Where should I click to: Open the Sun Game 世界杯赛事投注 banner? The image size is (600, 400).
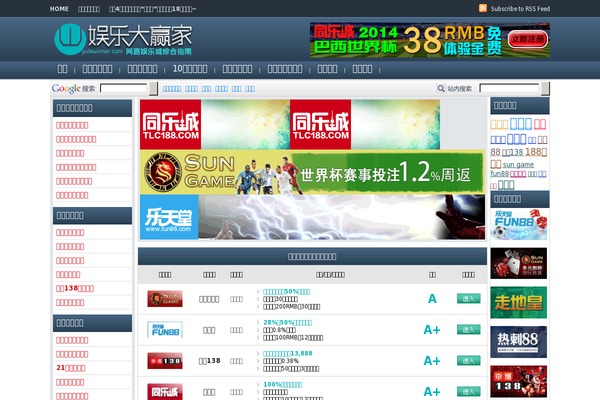312,172
